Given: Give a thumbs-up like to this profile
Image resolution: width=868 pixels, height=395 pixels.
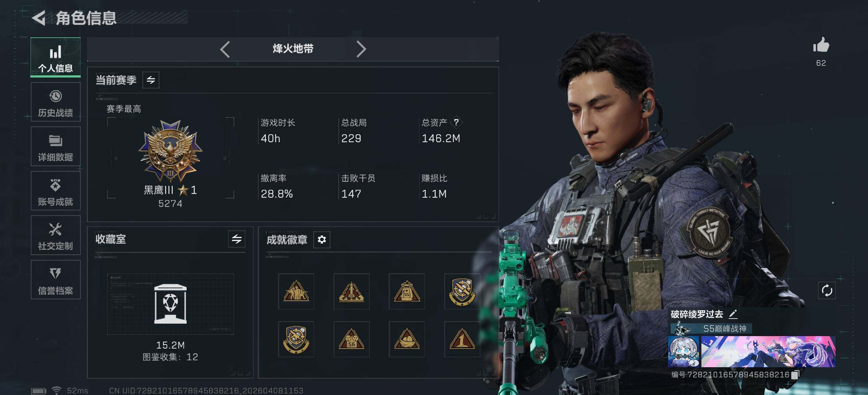Looking at the screenshot, I should coord(821,45).
